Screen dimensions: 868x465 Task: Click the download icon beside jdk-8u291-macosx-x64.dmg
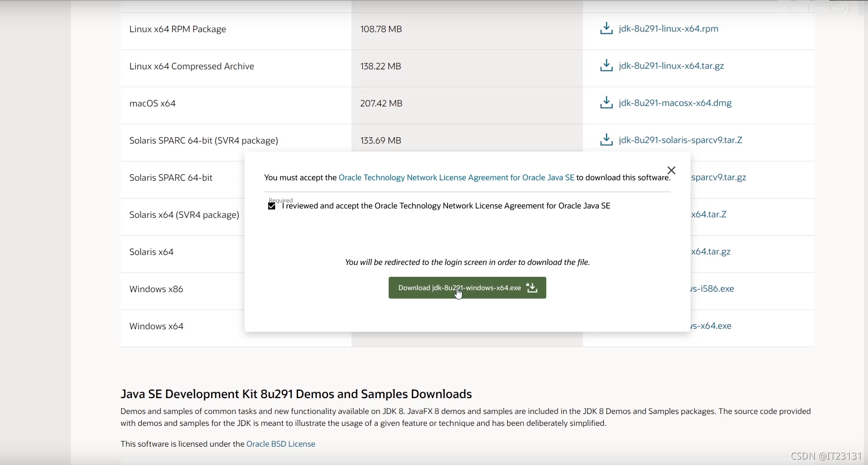coord(606,103)
